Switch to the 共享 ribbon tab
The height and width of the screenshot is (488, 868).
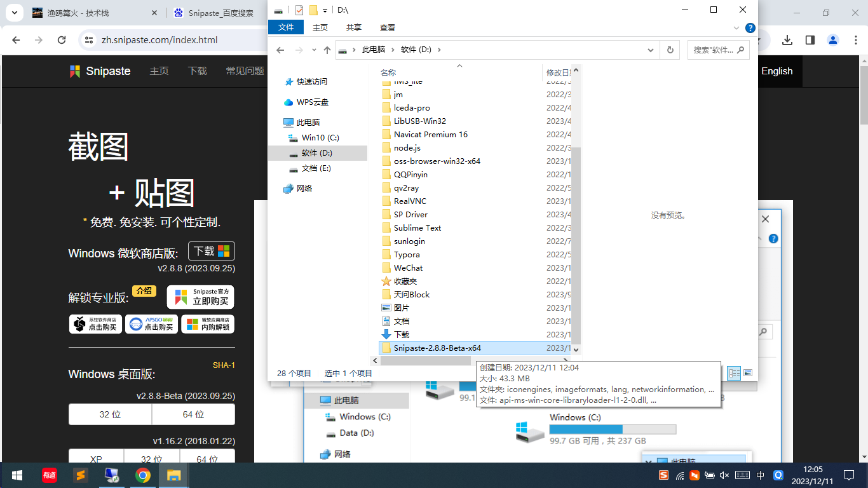[x=354, y=27]
